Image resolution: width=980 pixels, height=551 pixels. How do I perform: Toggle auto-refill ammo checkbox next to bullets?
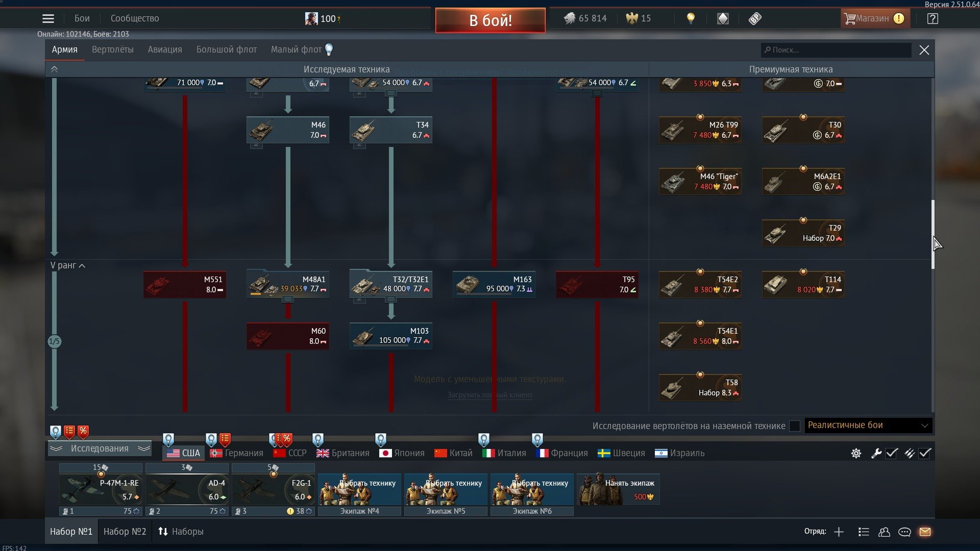(x=925, y=453)
